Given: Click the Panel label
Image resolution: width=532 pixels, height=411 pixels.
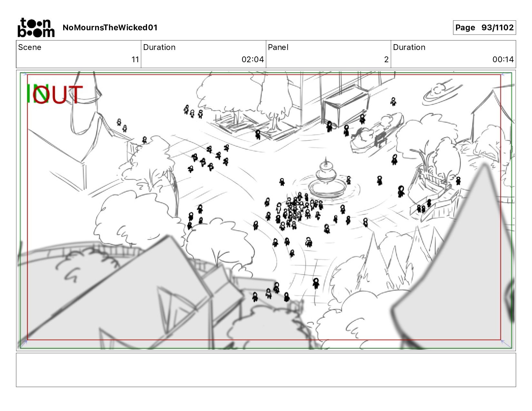Looking at the screenshot, I should coord(278,47).
